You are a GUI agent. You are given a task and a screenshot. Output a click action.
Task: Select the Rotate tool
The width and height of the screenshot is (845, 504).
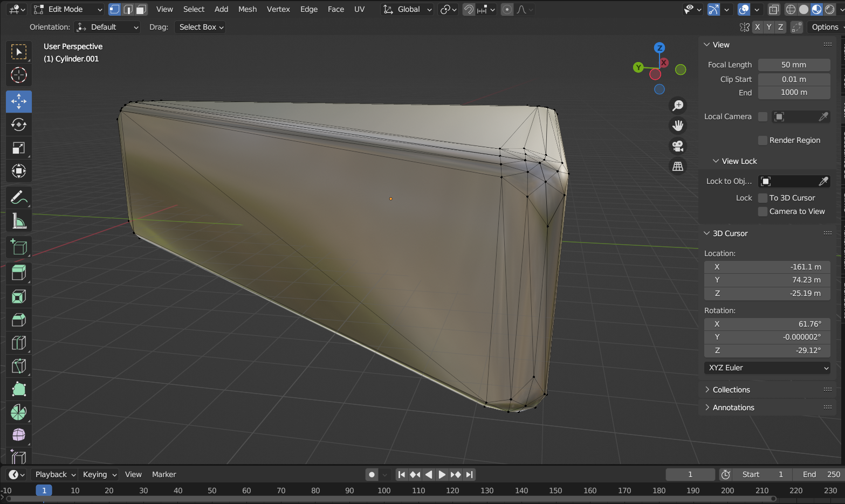(19, 125)
